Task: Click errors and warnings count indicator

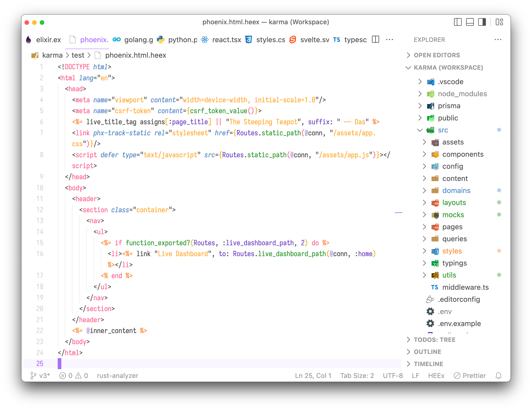Action: coord(74,376)
